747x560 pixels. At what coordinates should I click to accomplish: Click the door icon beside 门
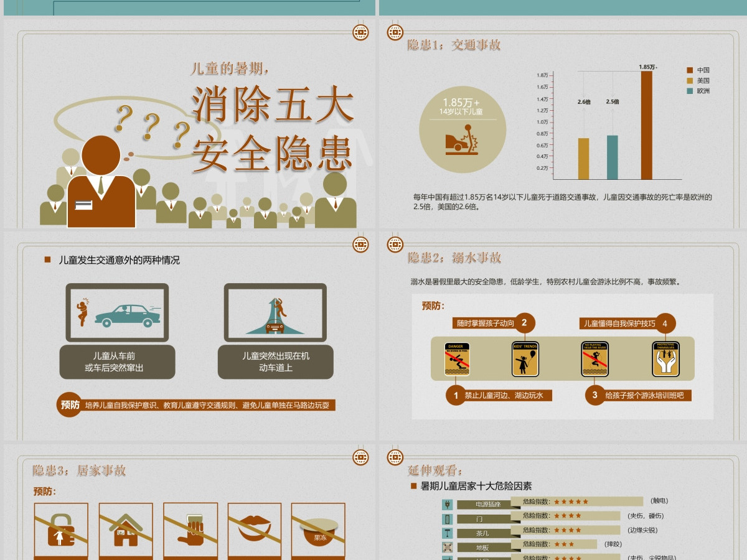pyautogui.click(x=448, y=518)
